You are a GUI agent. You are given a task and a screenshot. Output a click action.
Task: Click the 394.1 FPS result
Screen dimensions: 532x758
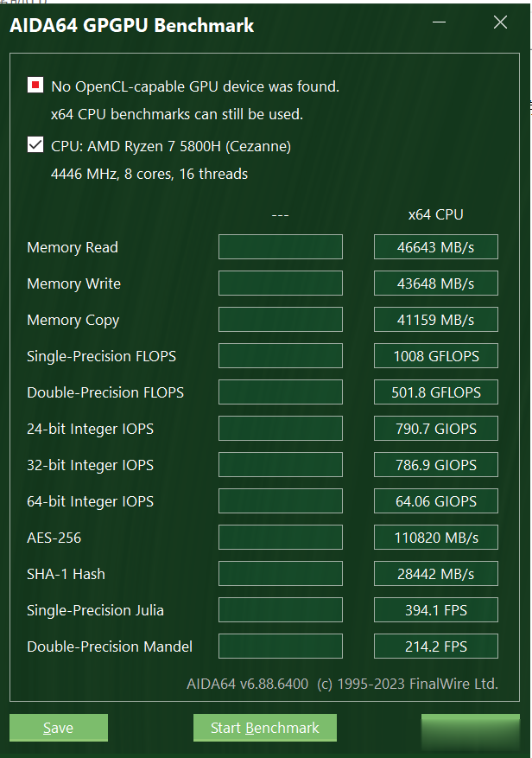click(x=436, y=609)
